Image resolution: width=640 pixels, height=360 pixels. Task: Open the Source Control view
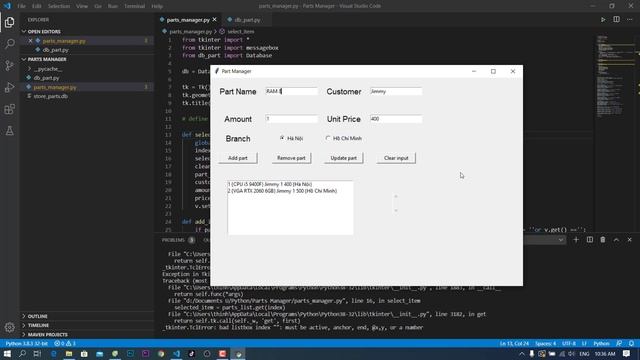(9, 65)
